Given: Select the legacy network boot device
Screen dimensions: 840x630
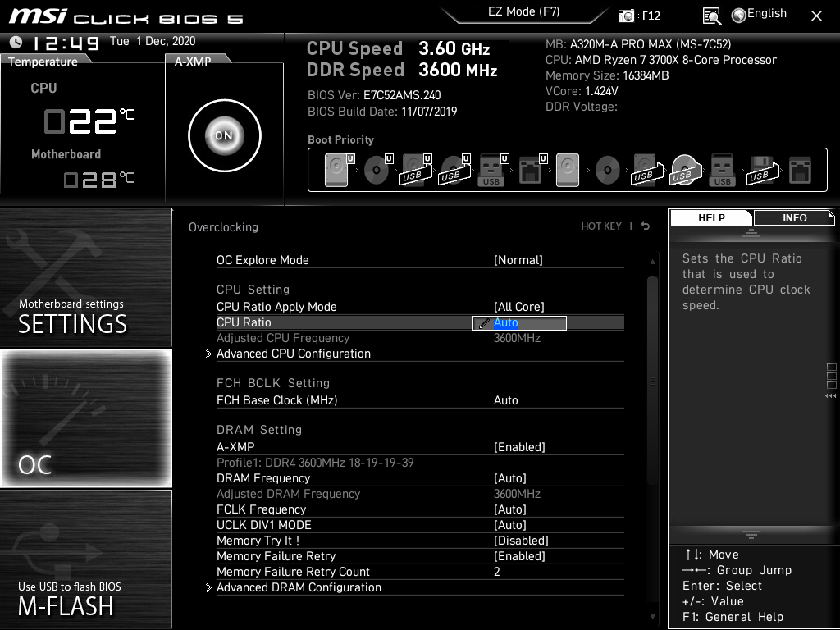Looking at the screenshot, I should [x=800, y=170].
